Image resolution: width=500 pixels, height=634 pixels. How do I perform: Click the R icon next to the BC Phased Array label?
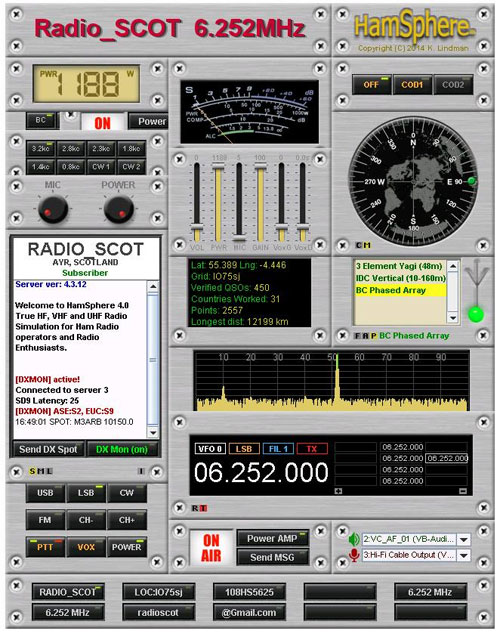point(365,336)
